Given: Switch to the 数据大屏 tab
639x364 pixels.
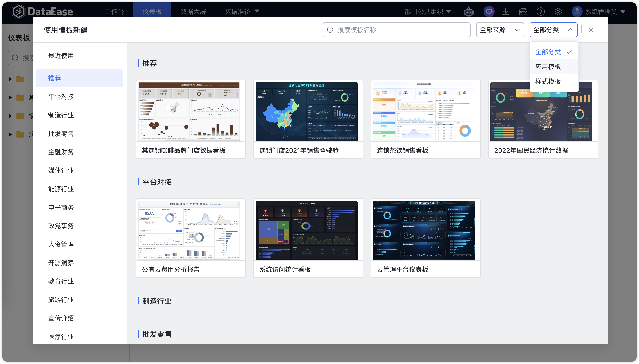Looking at the screenshot, I should click(193, 12).
